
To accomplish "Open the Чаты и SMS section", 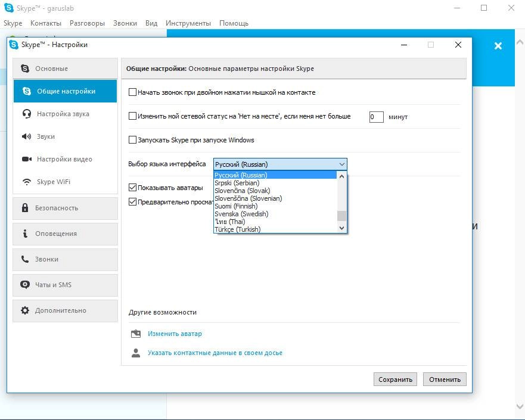I will tap(66, 285).
